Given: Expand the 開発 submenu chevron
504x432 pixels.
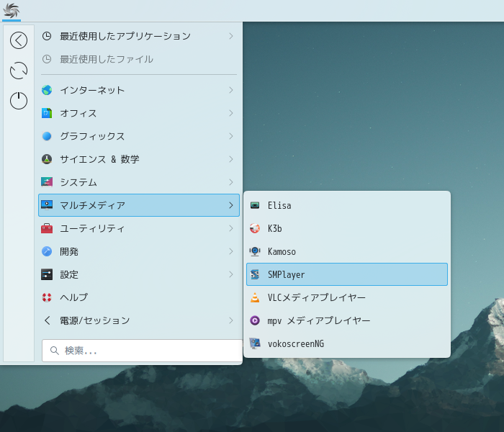Looking at the screenshot, I should [231, 251].
